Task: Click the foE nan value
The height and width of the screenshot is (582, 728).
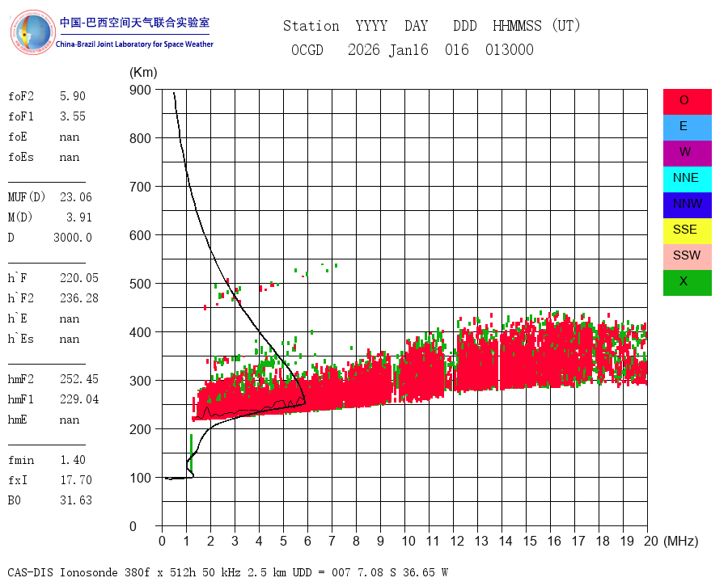Action: pyautogui.click(x=70, y=137)
